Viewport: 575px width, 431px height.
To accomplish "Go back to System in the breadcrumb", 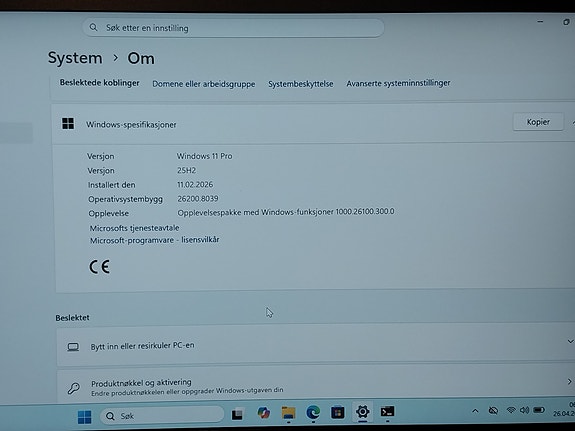I will pyautogui.click(x=75, y=58).
